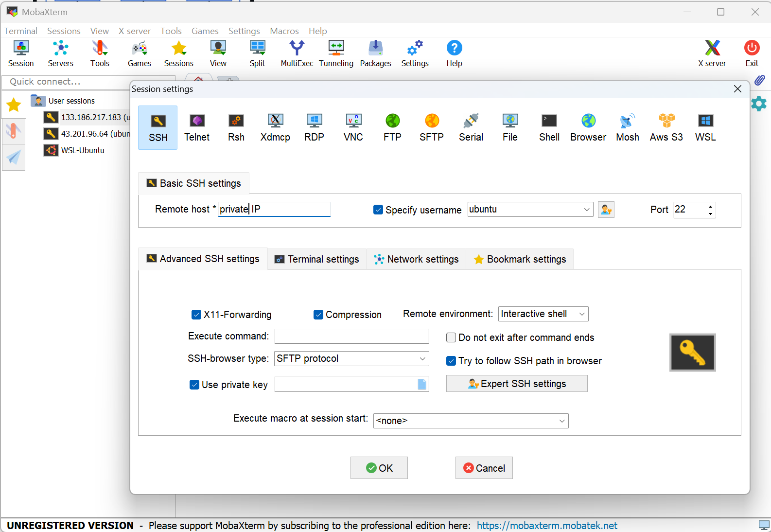Image resolution: width=771 pixels, height=532 pixels.
Task: Open the Terminal menu
Action: [20, 31]
